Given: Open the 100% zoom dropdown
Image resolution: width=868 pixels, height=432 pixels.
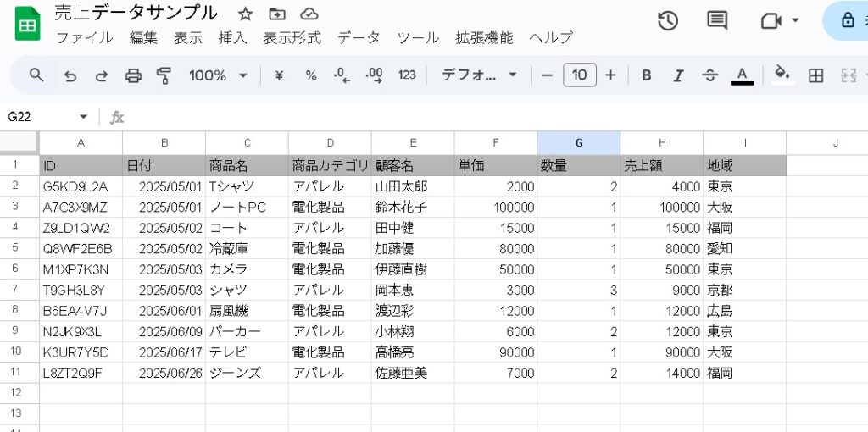Looking at the screenshot, I should point(218,75).
